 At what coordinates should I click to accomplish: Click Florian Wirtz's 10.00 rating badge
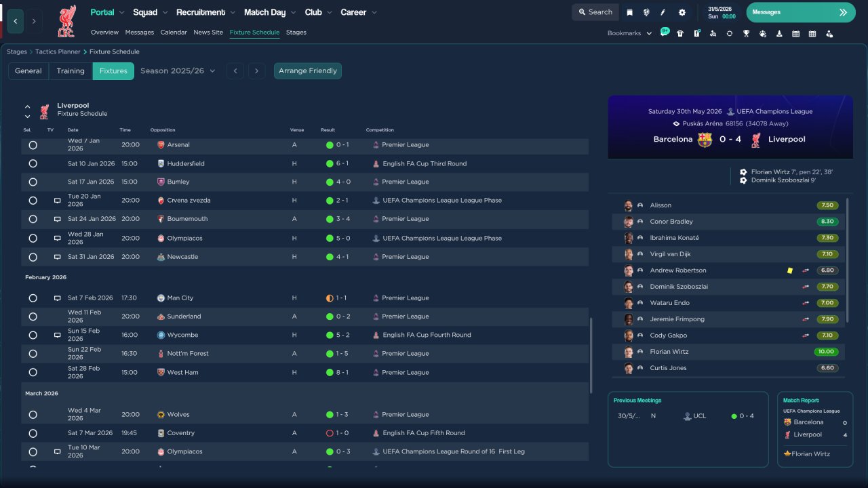[x=826, y=352]
